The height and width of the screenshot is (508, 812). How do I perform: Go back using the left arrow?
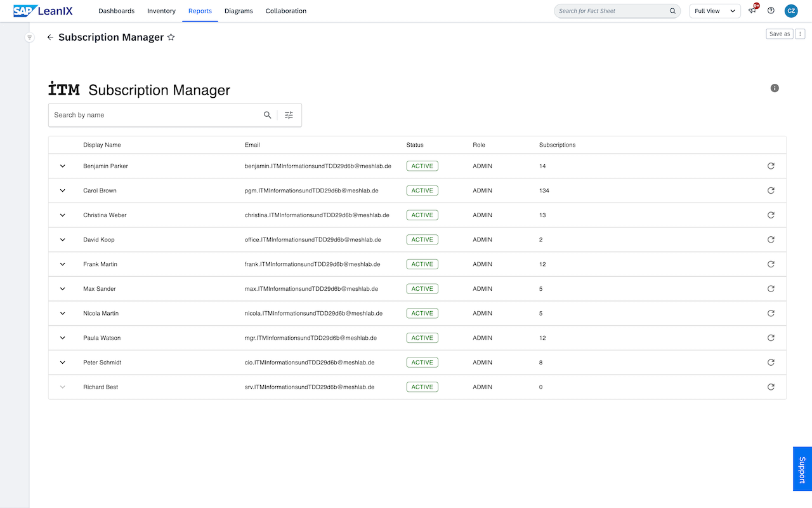pos(50,37)
